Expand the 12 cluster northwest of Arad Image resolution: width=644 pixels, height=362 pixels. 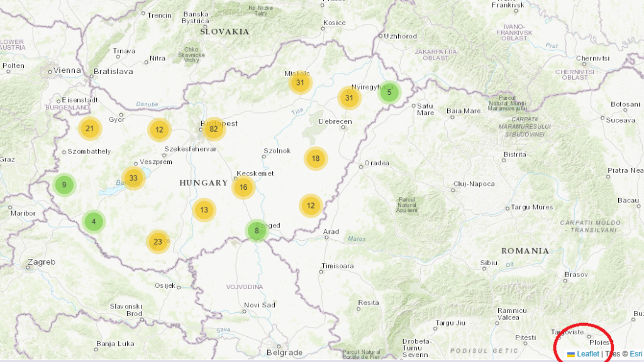(311, 205)
